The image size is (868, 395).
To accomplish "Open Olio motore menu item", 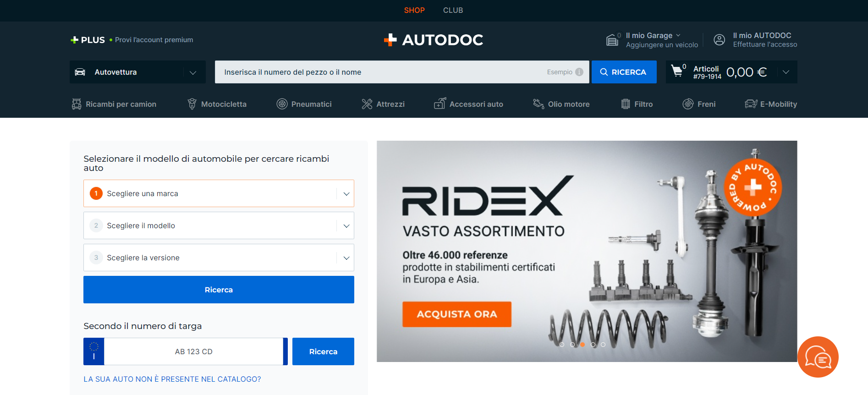I will click(561, 104).
